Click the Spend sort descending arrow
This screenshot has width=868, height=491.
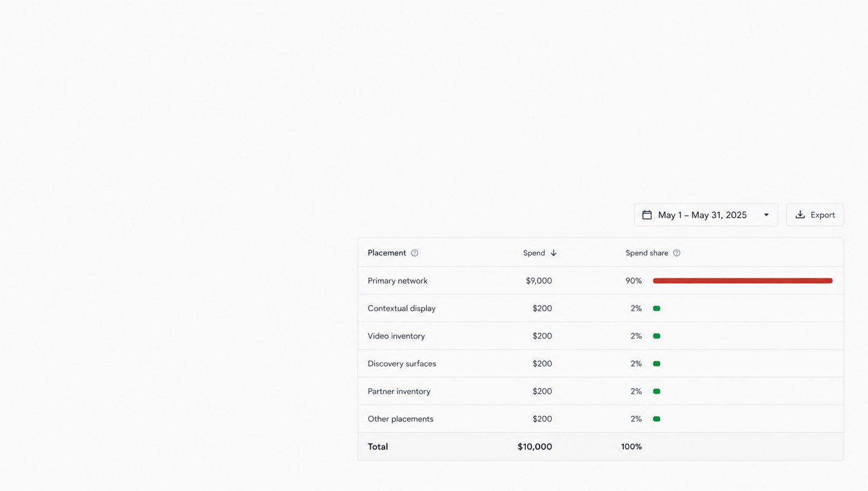[554, 253]
